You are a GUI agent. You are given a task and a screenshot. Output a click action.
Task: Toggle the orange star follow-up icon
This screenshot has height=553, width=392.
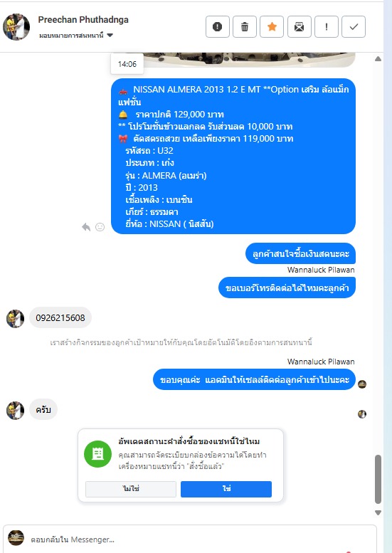[272, 26]
